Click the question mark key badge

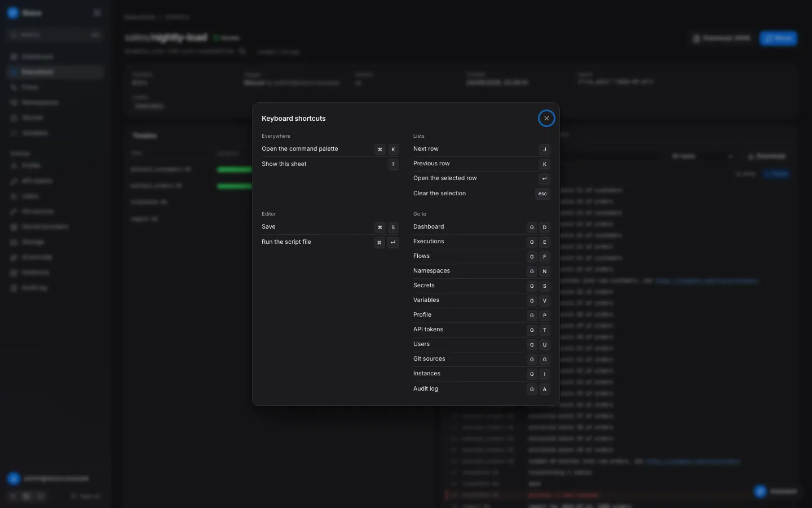click(x=393, y=164)
